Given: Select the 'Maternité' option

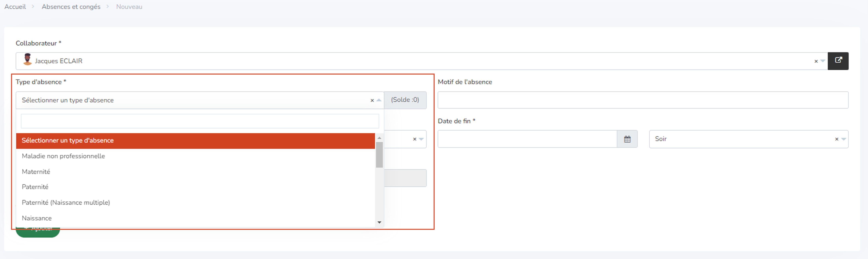Looking at the screenshot, I should click(x=195, y=172).
